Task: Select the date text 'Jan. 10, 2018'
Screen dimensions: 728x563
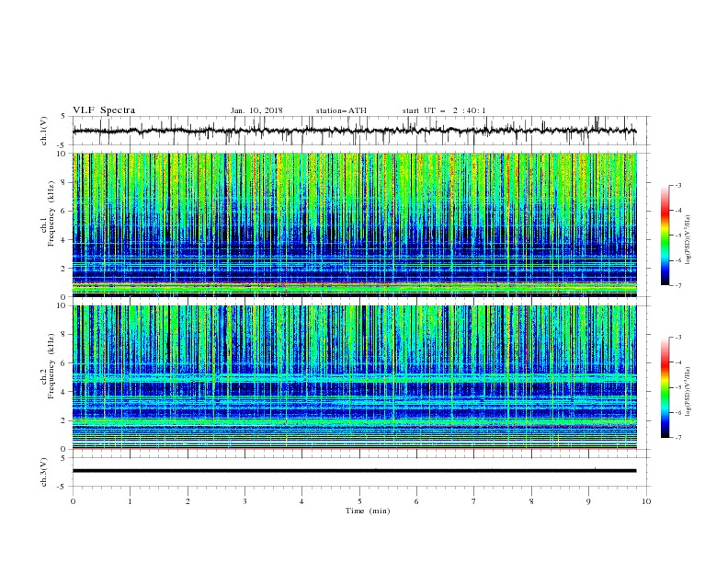Action: coord(256,110)
